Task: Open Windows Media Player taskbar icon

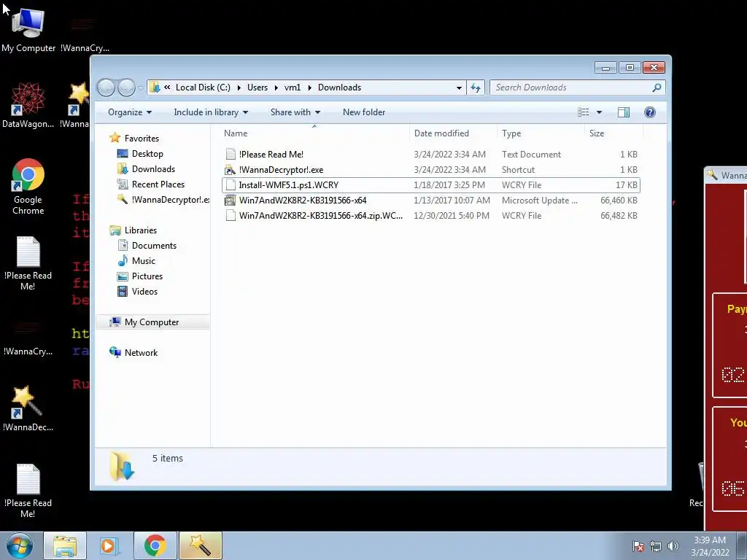Action: [109, 545]
